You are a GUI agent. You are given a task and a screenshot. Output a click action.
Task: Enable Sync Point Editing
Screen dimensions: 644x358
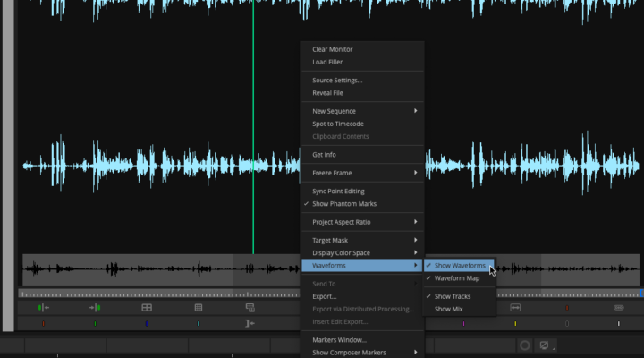click(x=362, y=192)
